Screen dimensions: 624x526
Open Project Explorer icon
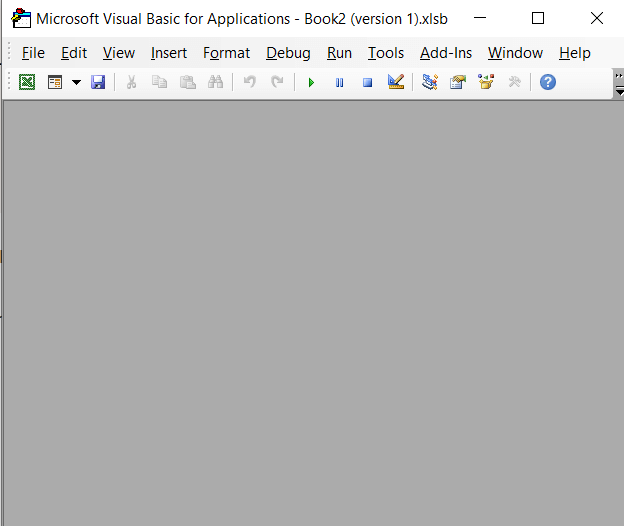point(430,82)
